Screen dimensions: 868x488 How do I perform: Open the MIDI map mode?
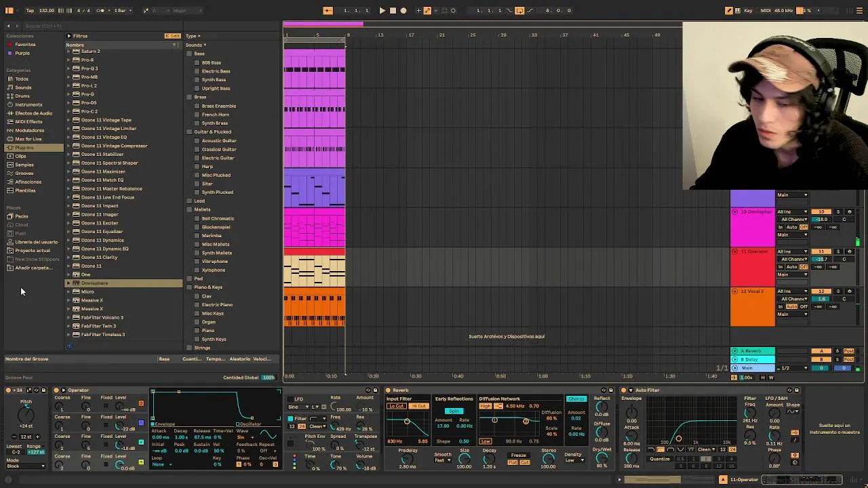click(x=766, y=10)
